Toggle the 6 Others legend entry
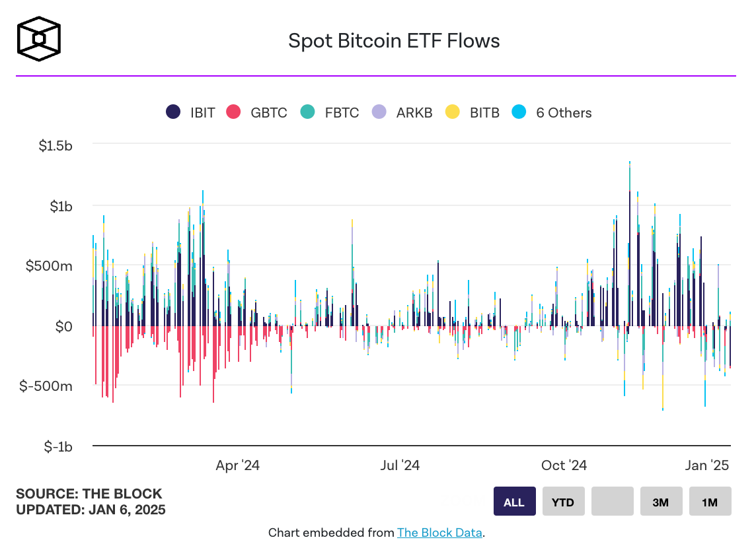This screenshot has height=548, width=756. pyautogui.click(x=564, y=112)
